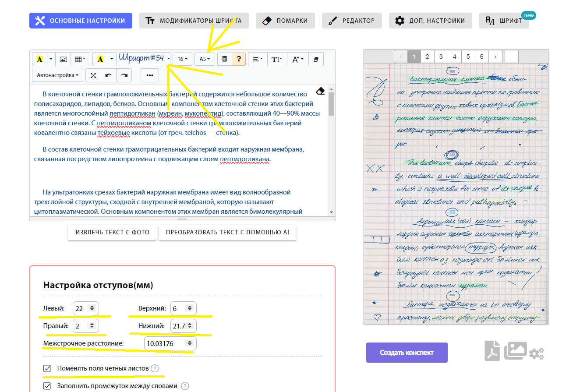The image size is (573, 392).
Task: Open the font size 16 dropdown
Action: pyautogui.click(x=182, y=59)
